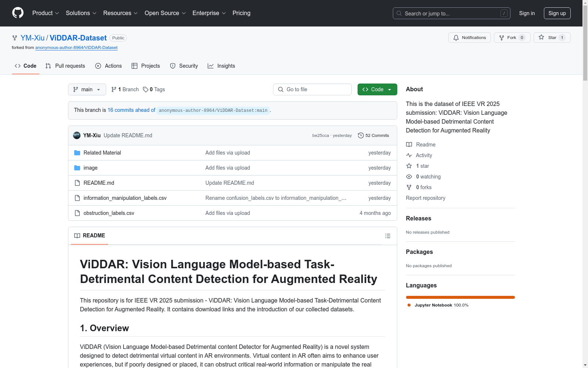View the 16 commits ahead comparison
The image size is (588, 368).
point(132,110)
